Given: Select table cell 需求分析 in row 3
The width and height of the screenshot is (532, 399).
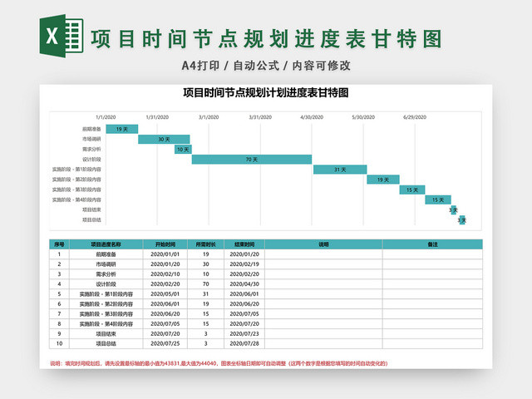Looking at the screenshot, I should (x=106, y=274).
